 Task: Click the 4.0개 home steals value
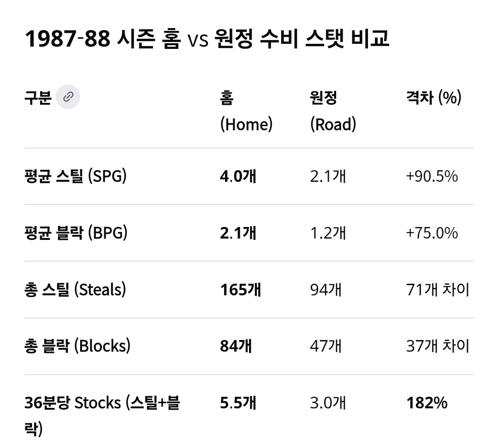point(238,176)
